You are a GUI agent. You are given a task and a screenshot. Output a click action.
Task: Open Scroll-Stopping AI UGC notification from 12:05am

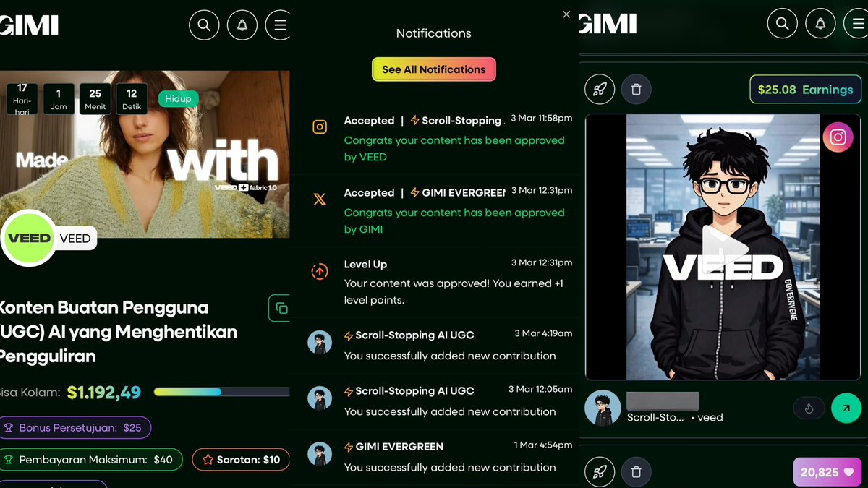[434, 401]
